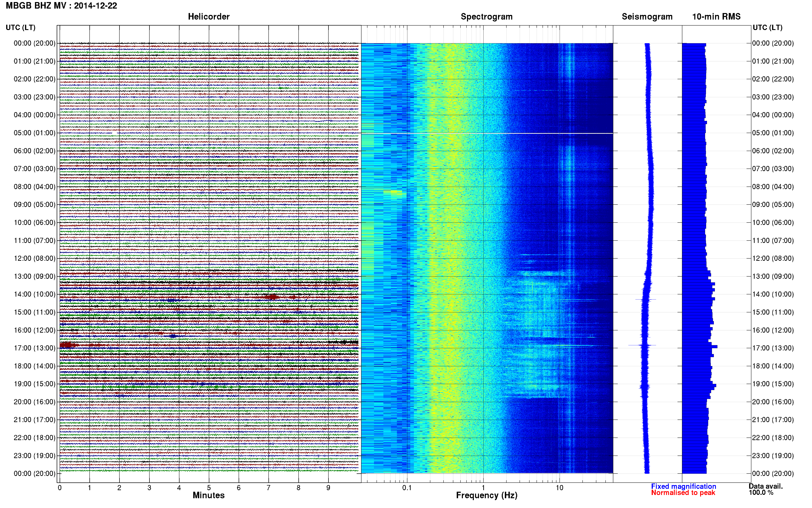Click the '0.1' frequency tick label
The height and width of the screenshot is (508, 812).
point(407,487)
